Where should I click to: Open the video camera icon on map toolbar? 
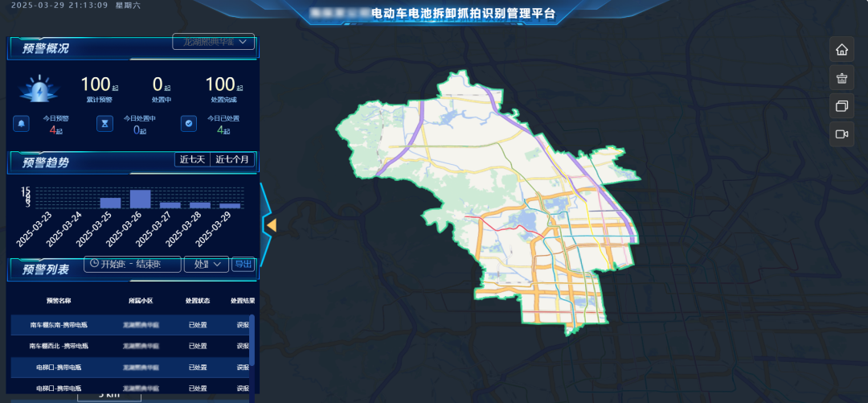click(841, 134)
